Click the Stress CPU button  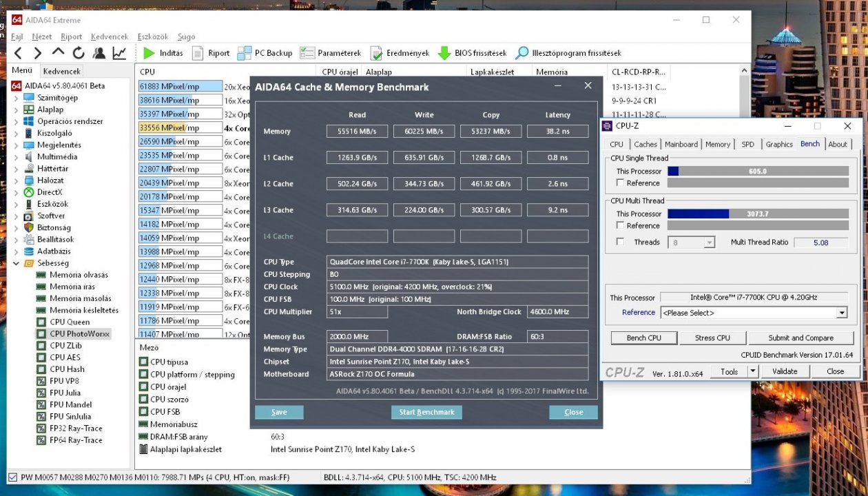[712, 338]
